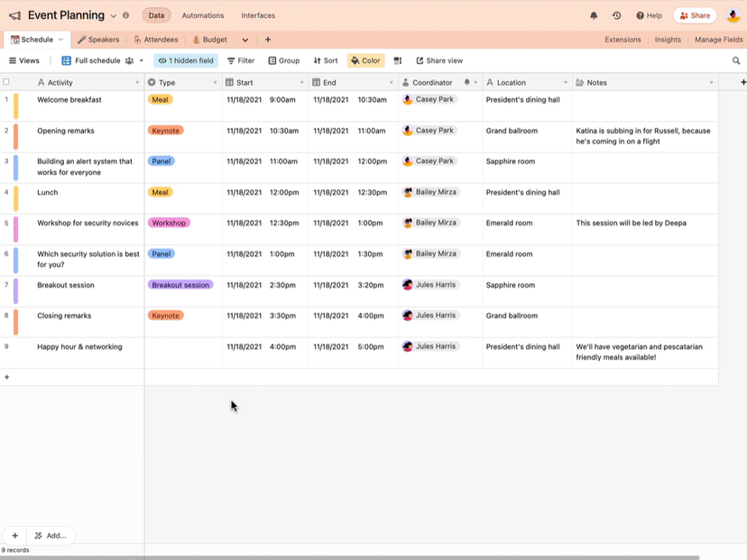Click the Share button

click(x=694, y=15)
